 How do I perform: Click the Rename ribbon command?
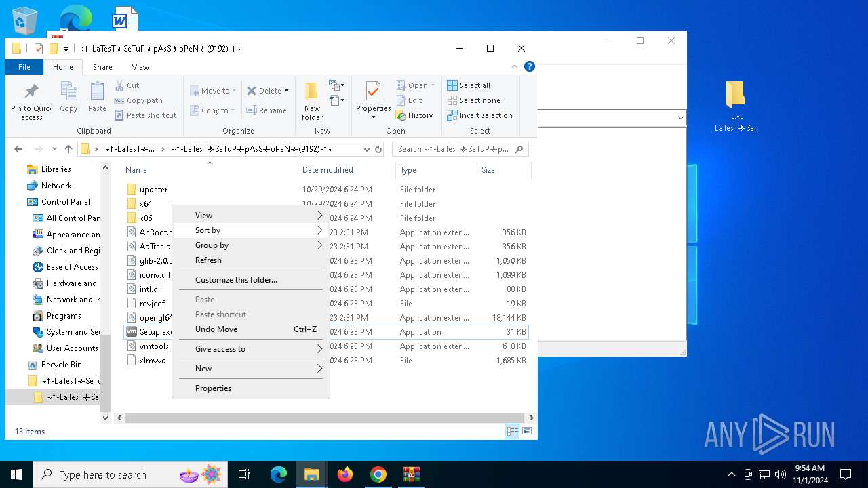(x=267, y=110)
